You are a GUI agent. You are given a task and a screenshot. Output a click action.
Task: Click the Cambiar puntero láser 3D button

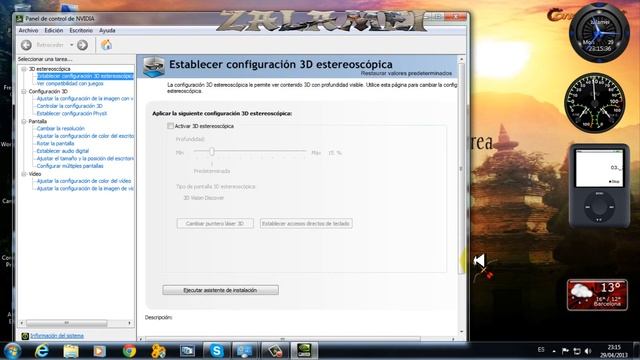point(215,224)
